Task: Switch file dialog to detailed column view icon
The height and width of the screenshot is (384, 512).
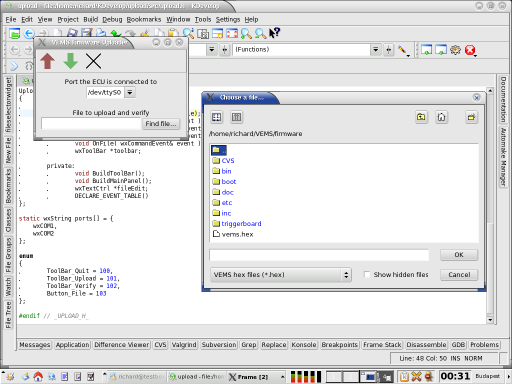Action: coord(236,117)
